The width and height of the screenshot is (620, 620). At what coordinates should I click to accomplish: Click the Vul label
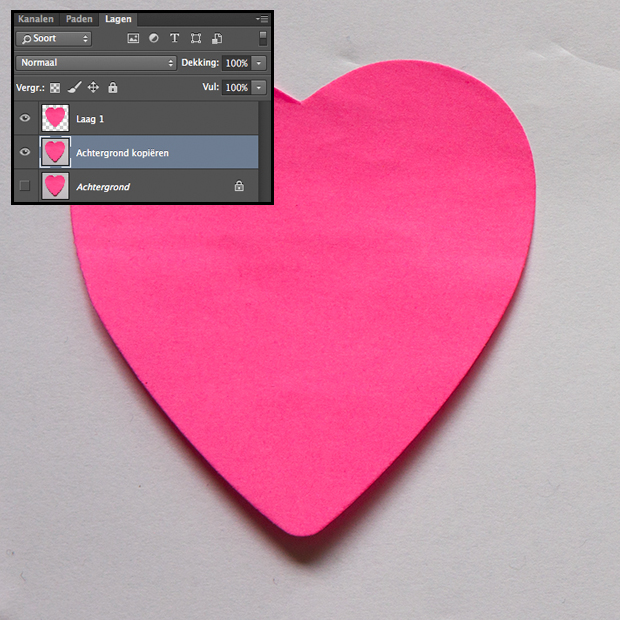(x=211, y=87)
